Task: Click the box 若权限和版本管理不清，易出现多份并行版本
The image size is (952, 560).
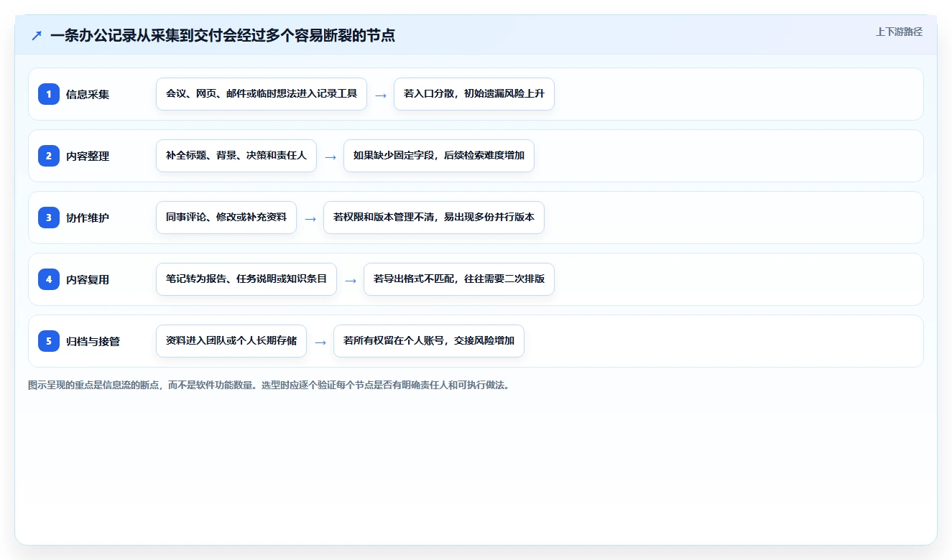Action: point(434,217)
